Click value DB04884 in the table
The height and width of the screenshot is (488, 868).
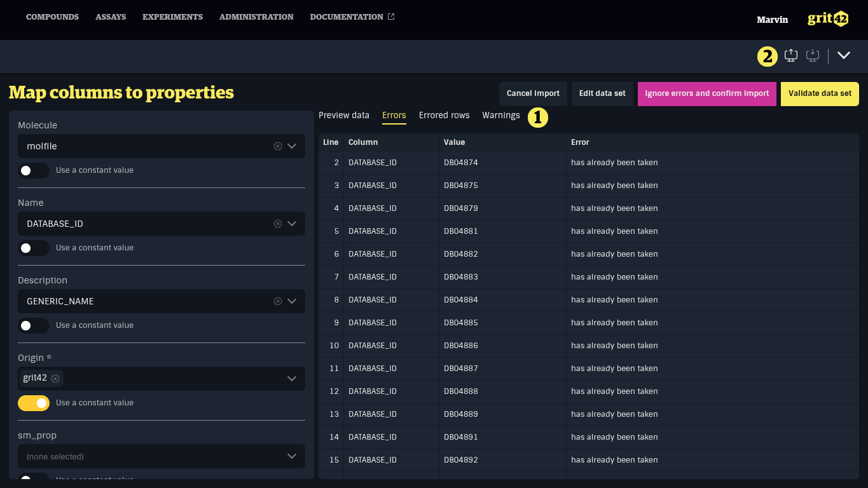point(461,300)
